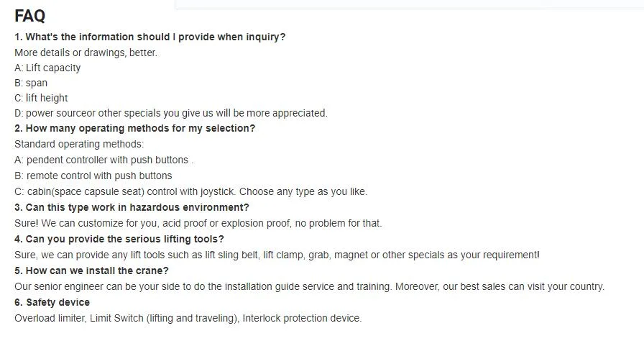
Task: Click the '6. Safety device' heading
Action: 52,302
